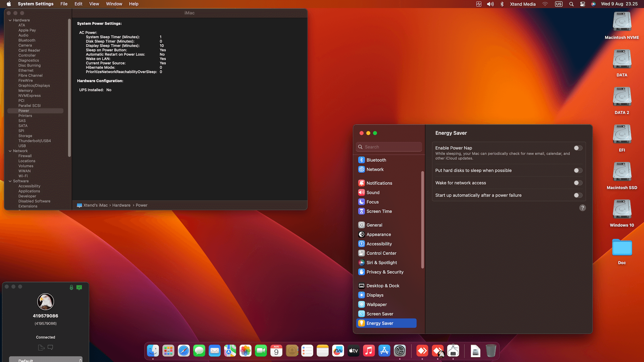This screenshot has width=644, height=362.
Task: Open Network pane in System Settings sidebar
Action: tap(386, 170)
